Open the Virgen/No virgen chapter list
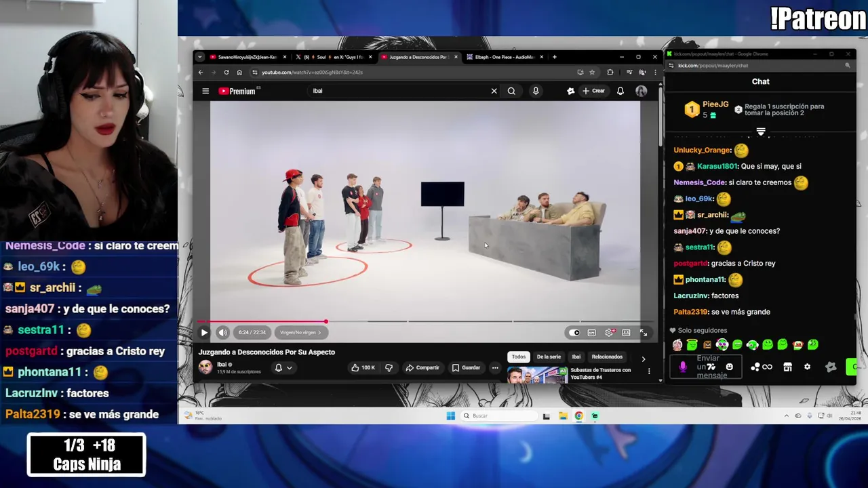868x488 pixels. coord(300,333)
